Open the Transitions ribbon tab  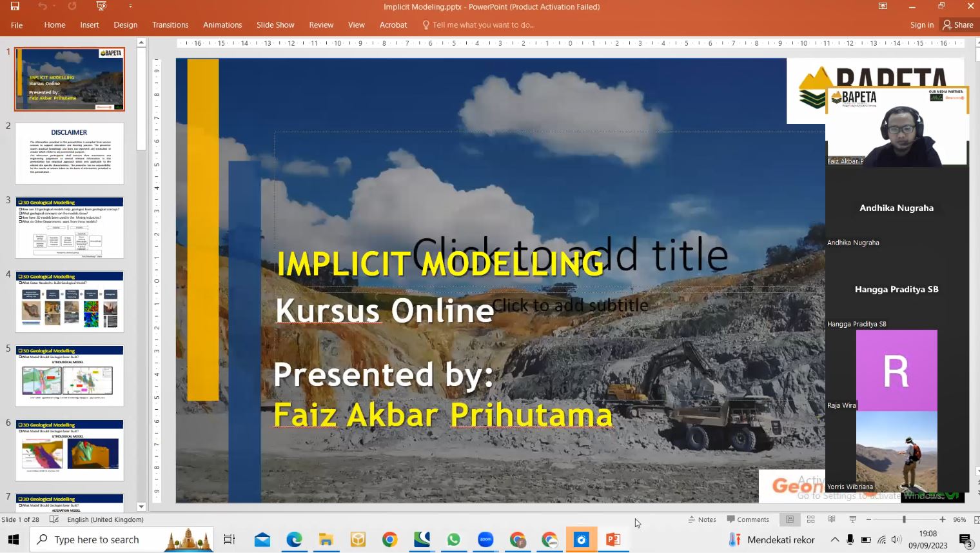tap(170, 25)
